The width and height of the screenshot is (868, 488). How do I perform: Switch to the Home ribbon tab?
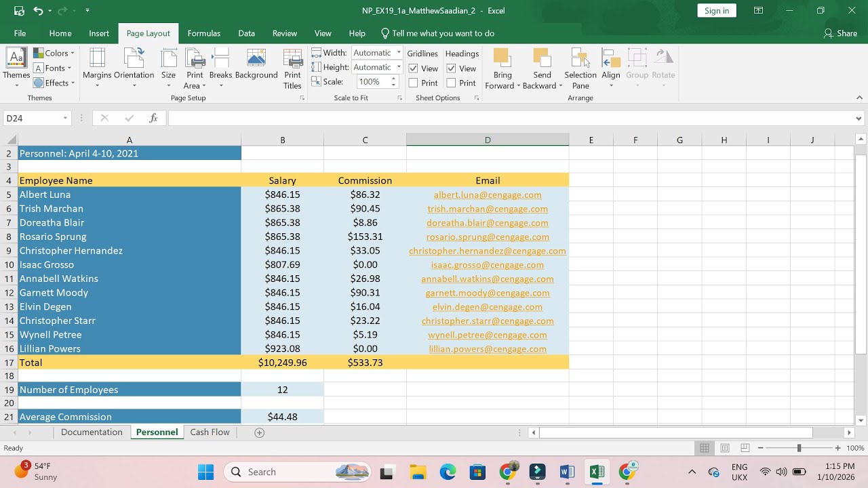coord(60,33)
